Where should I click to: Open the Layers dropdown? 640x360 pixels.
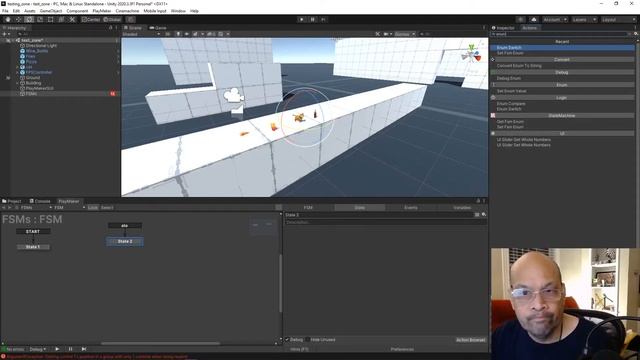tap(584, 19)
